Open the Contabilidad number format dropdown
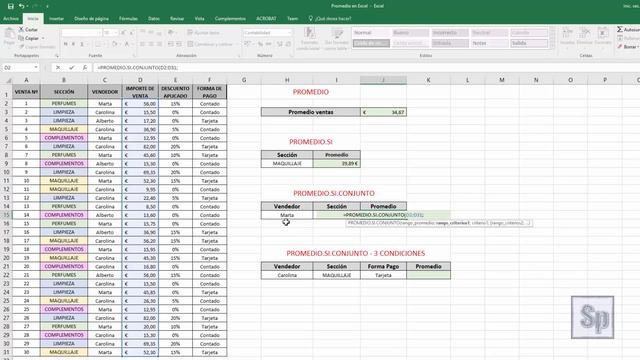This screenshot has width=640, height=360. (289, 32)
